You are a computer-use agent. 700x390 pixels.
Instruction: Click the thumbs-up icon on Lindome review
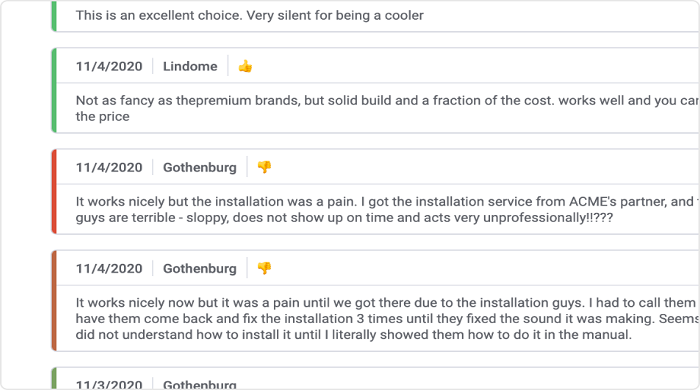pos(245,66)
